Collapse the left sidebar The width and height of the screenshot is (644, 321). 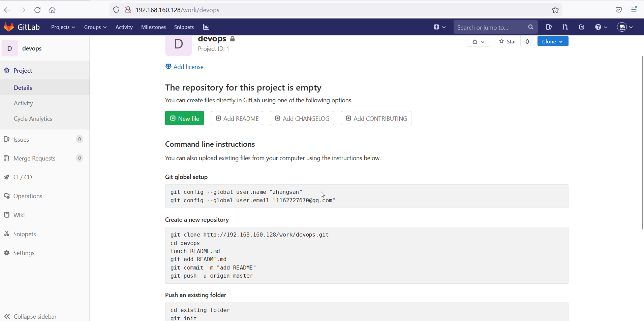coord(30,316)
